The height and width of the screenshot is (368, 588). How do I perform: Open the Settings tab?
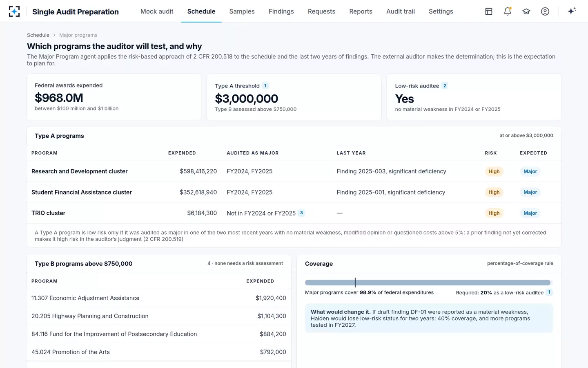[441, 11]
